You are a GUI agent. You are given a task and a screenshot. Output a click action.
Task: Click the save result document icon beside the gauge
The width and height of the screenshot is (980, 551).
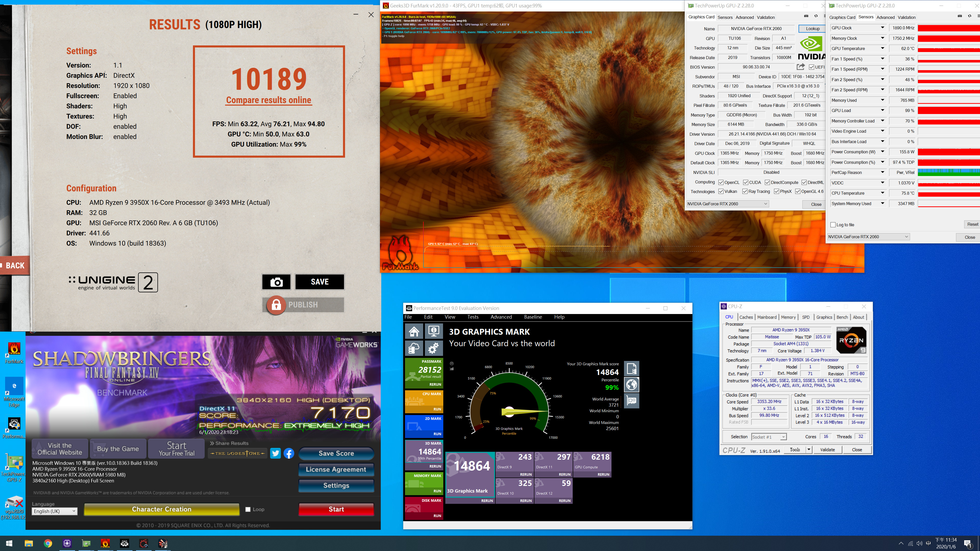click(632, 368)
